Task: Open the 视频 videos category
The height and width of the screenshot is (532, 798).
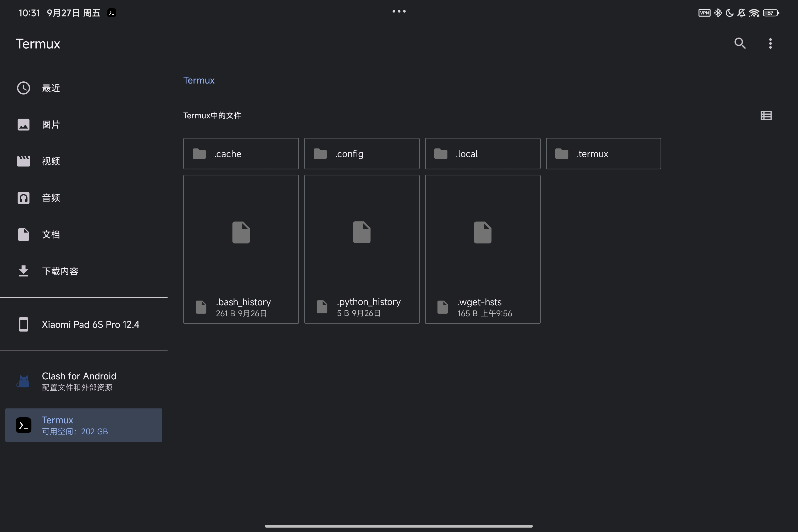Action: tap(84, 161)
